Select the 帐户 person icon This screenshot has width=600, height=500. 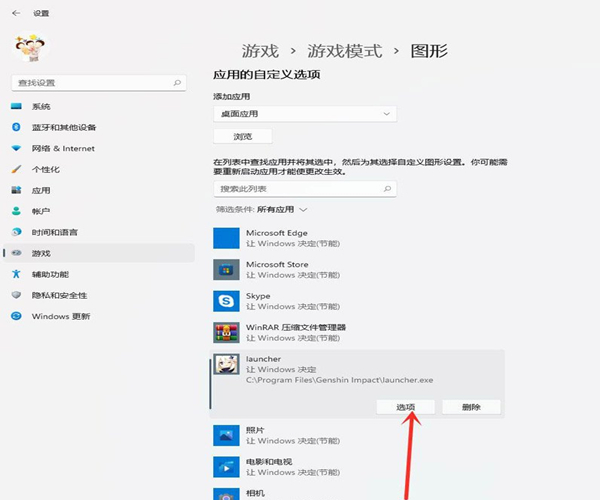(x=16, y=211)
